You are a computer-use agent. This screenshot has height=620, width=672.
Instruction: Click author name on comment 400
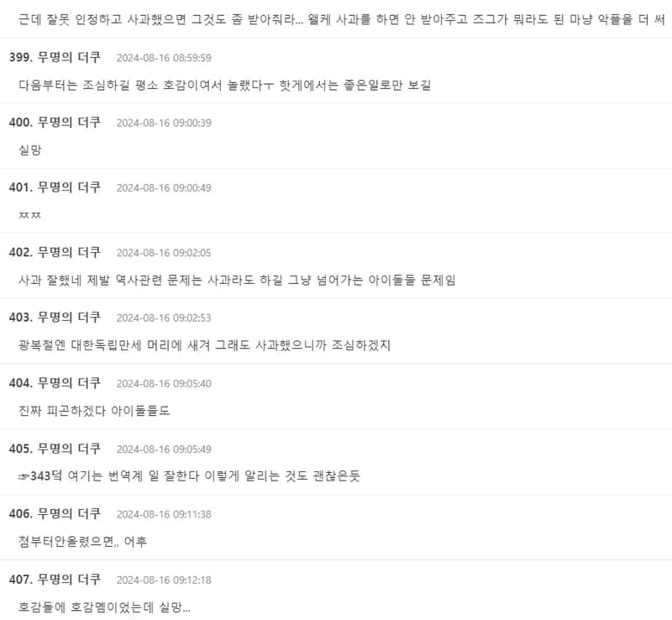69,122
